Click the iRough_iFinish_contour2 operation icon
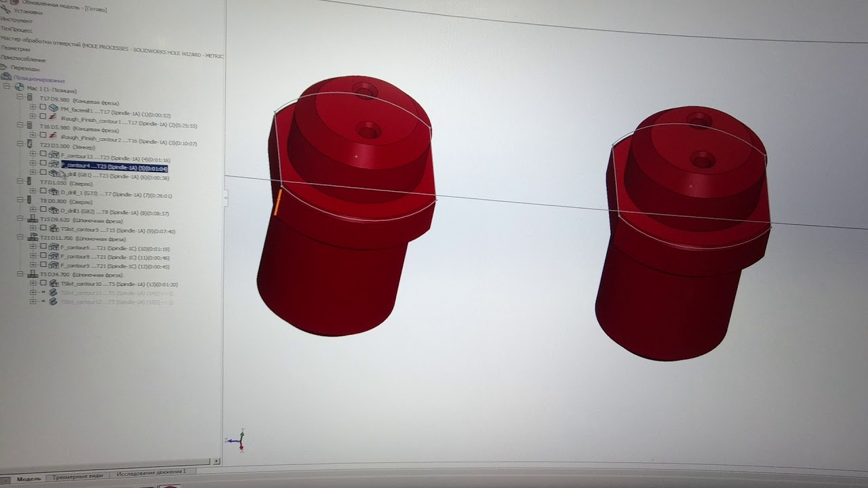Screen dimensions: 868x488 pos(53,136)
